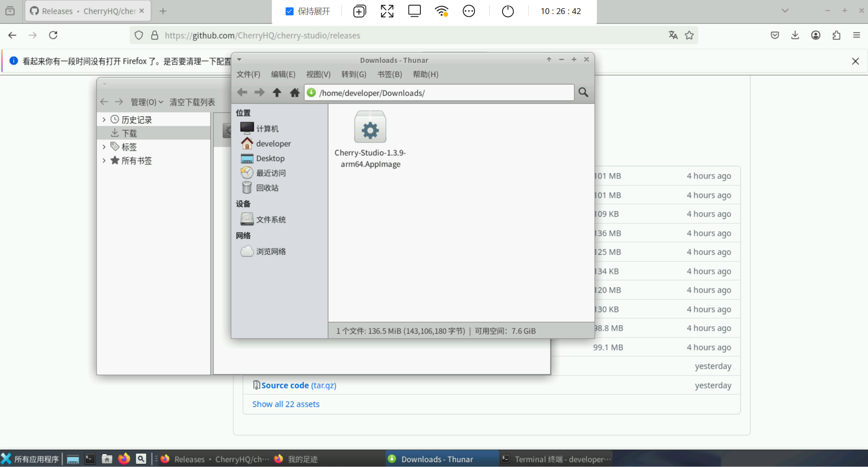Toggle 保持展开 checkbox
Image resolution: width=868 pixels, height=467 pixels.
click(289, 11)
